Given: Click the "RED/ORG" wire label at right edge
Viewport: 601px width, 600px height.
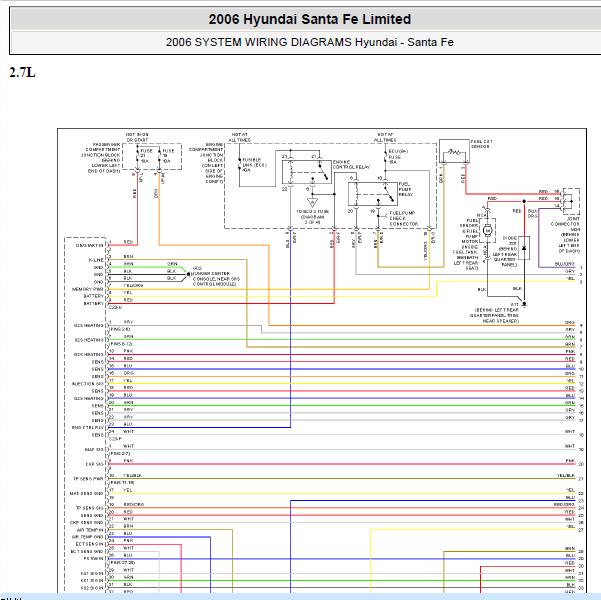Looking at the screenshot, I should coord(564,505).
